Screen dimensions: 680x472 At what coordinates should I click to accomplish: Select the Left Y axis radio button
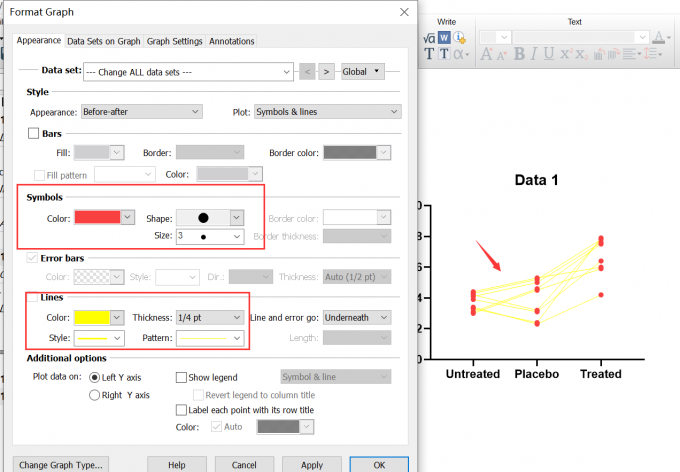click(95, 377)
